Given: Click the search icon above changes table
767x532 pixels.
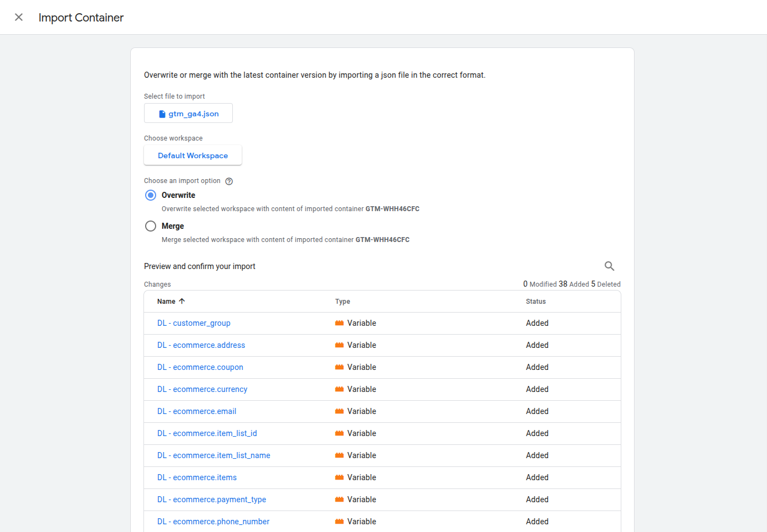Looking at the screenshot, I should click(609, 266).
